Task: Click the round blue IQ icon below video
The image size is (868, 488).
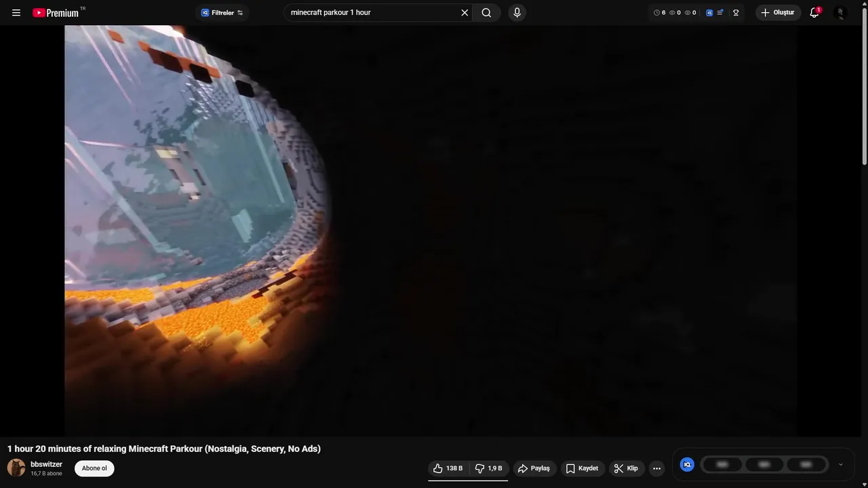Action: pos(687,464)
